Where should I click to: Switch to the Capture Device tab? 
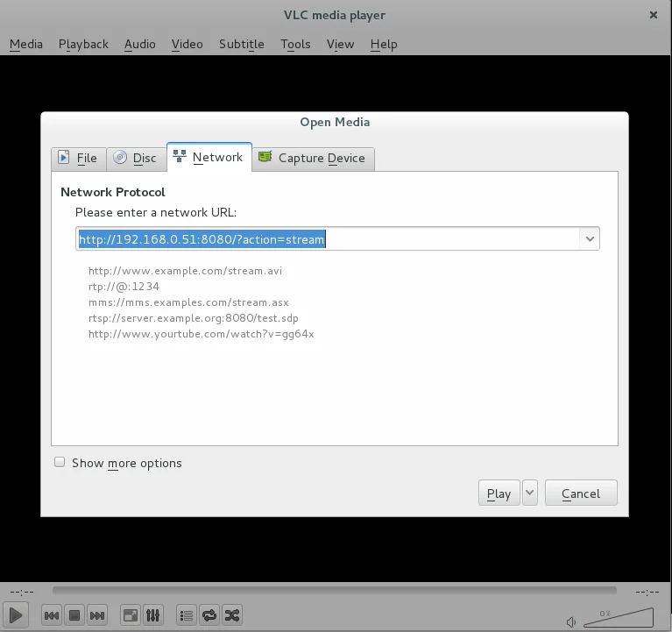(314, 158)
